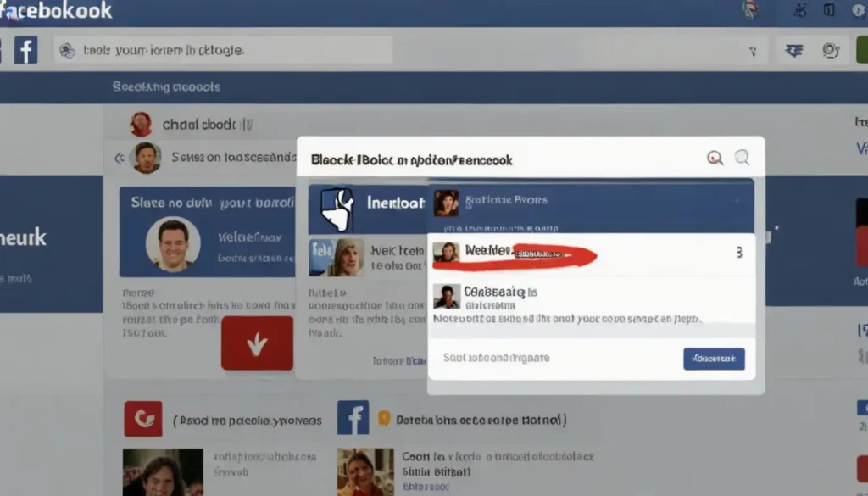The image size is (868, 496).
Task: Click the number 3 in the Weaider row
Action: pyautogui.click(x=739, y=253)
